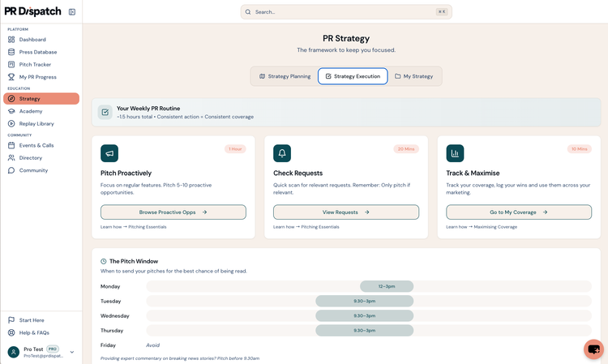Screen dimensions: 608x364
Task: Select the Strategy Execution tab
Action: (353, 76)
